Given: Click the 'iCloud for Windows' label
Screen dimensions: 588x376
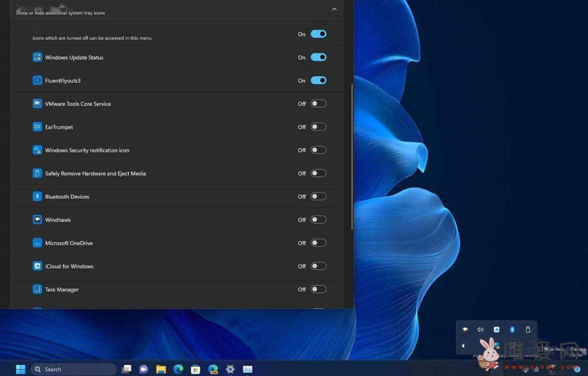Looking at the screenshot, I should (69, 266).
